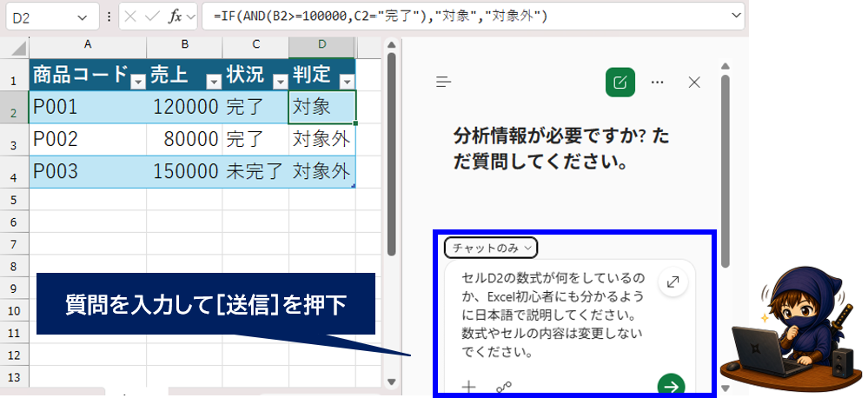Click cell D2 showing 対象
Screen dimensions: 868x398
click(x=321, y=108)
